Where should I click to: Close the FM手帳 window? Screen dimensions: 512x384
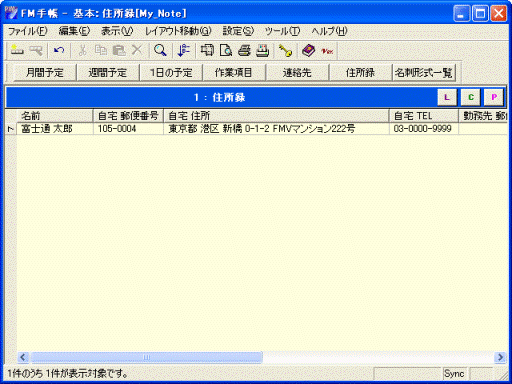pyautogui.click(x=499, y=14)
